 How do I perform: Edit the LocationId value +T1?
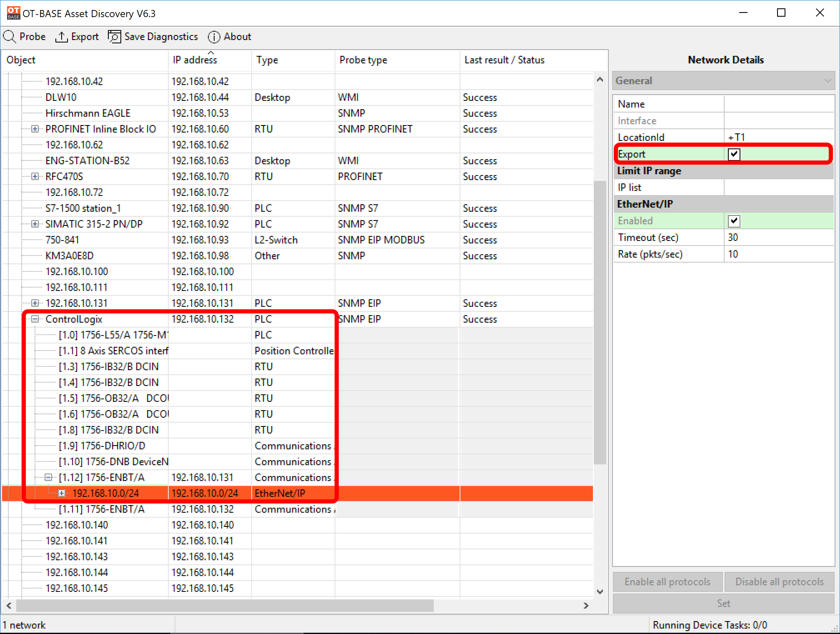coord(779,138)
